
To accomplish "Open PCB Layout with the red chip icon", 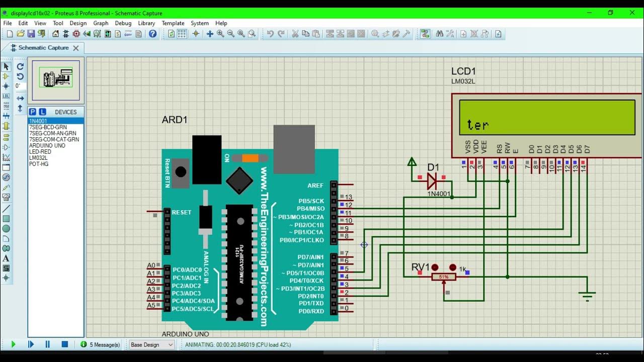I will (76, 34).
